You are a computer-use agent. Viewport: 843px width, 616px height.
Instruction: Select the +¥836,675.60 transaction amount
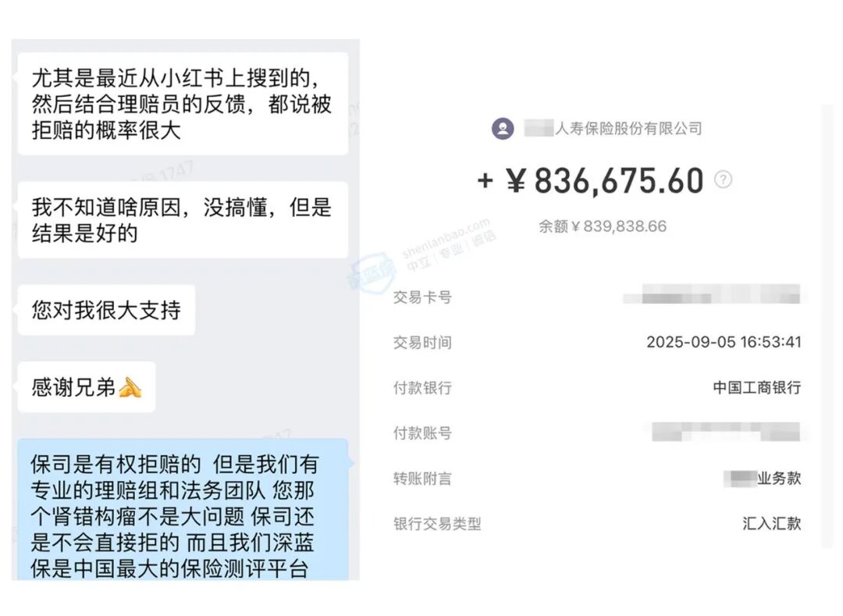(591, 181)
